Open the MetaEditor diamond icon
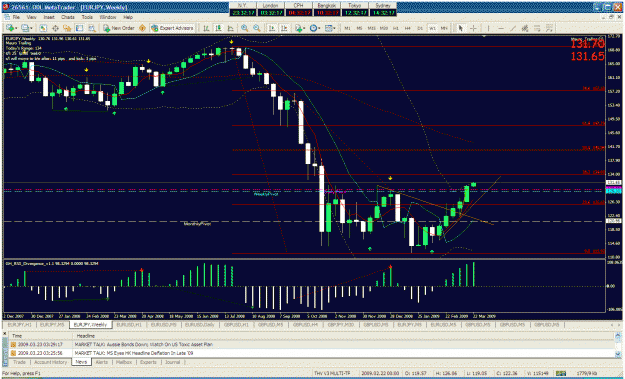Screen dimensions: 625x379 click(x=142, y=28)
